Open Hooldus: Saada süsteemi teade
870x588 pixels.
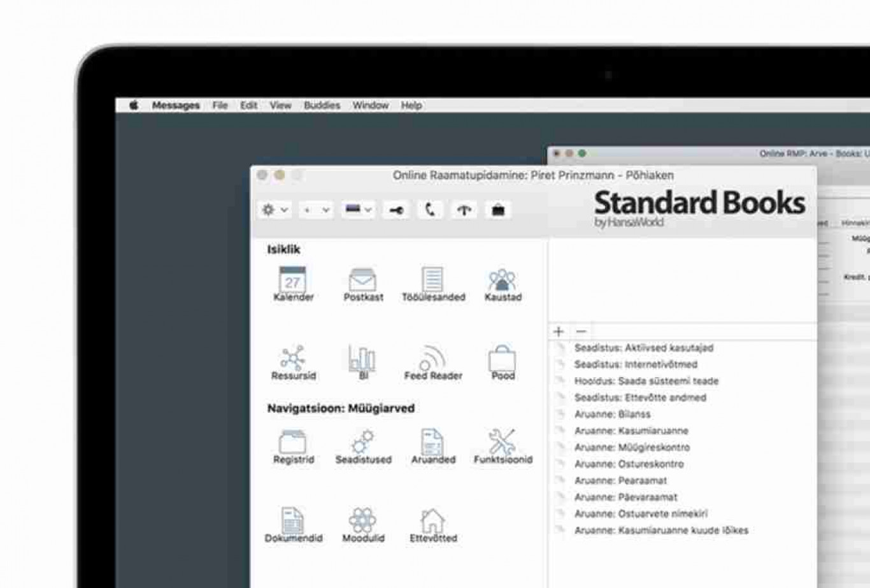click(x=646, y=381)
